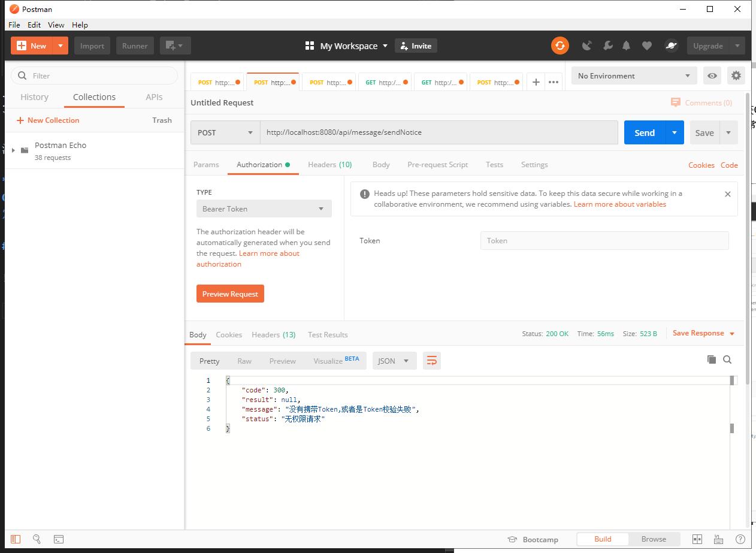This screenshot has width=756, height=553.
Task: Open new window icon button
Action: click(175, 46)
